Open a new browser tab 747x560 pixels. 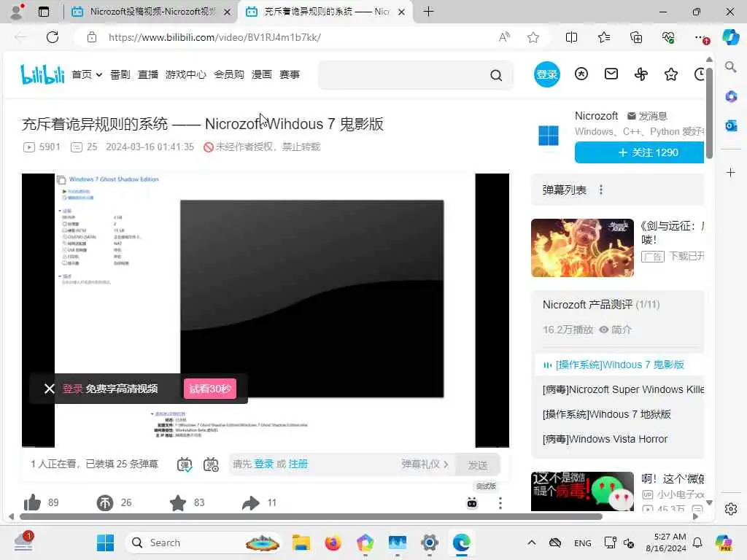click(428, 12)
